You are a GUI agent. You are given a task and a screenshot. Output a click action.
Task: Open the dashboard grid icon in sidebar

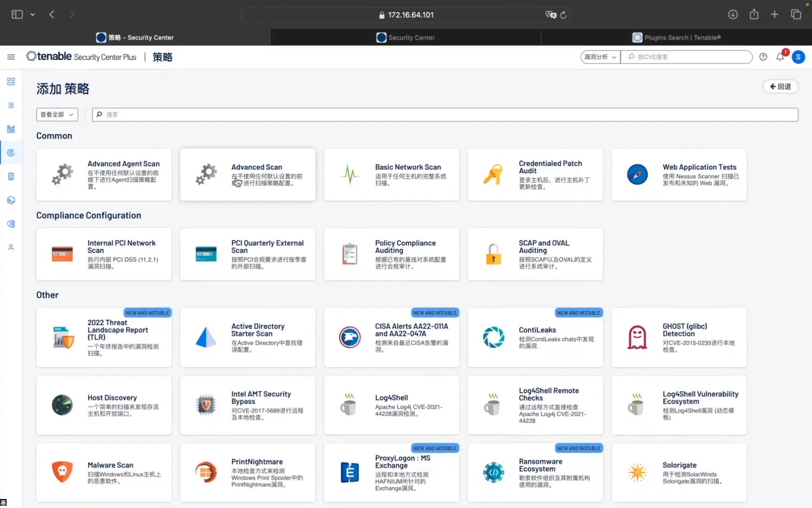pyautogui.click(x=11, y=82)
